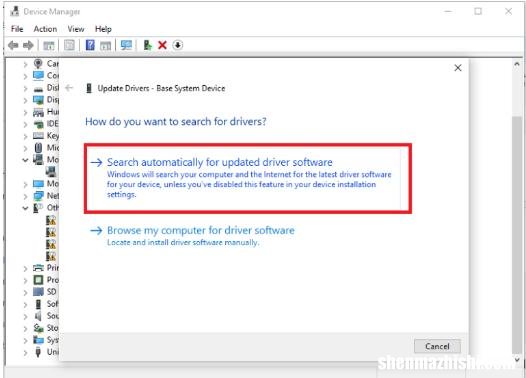Open the View menu
This screenshot has height=378, width=526.
pos(76,29)
